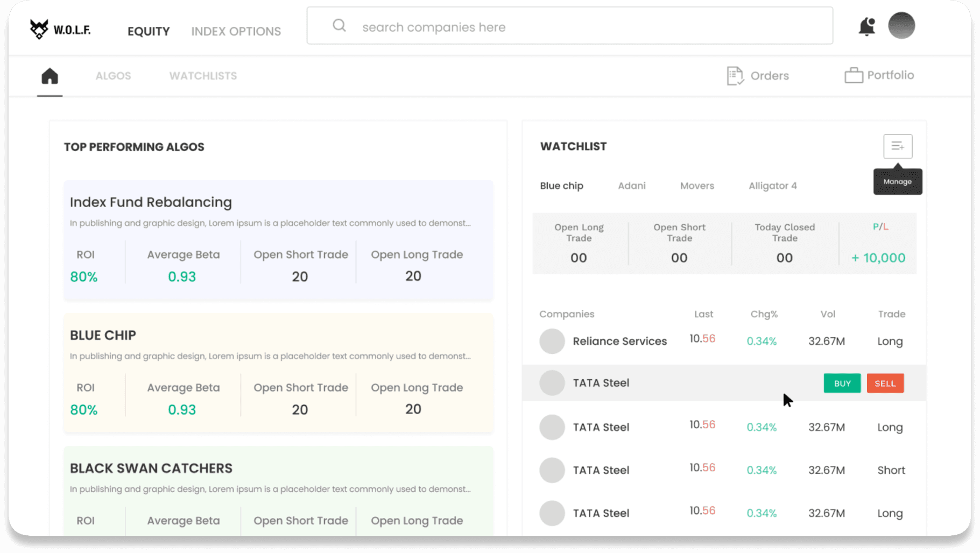Click the Short trade label for TATA Steel
The image size is (980, 553).
click(891, 470)
